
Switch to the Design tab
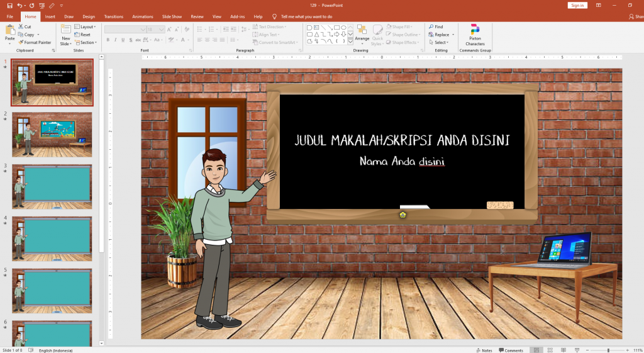(x=89, y=16)
